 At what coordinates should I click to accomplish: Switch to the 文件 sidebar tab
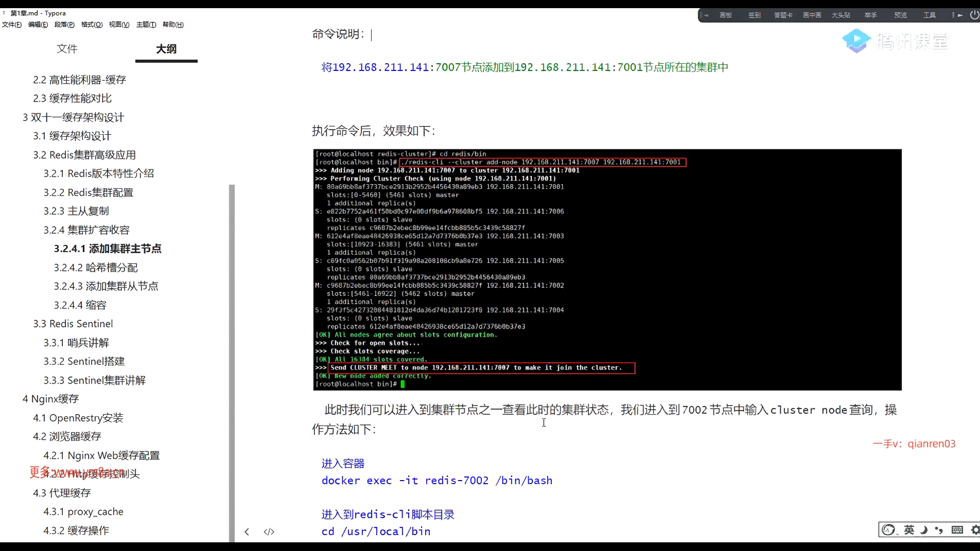(67, 49)
